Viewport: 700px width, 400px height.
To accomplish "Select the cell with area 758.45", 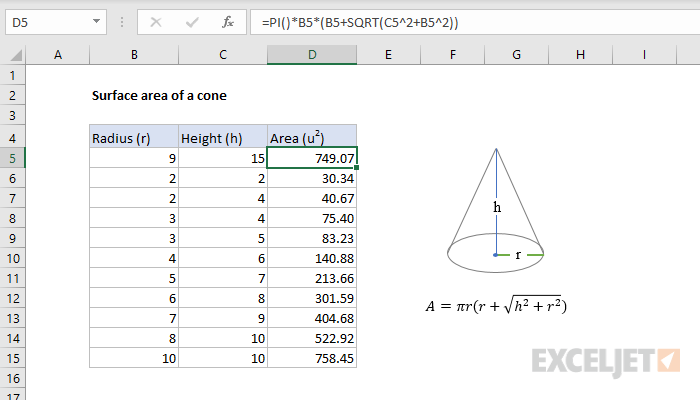I will click(x=312, y=358).
